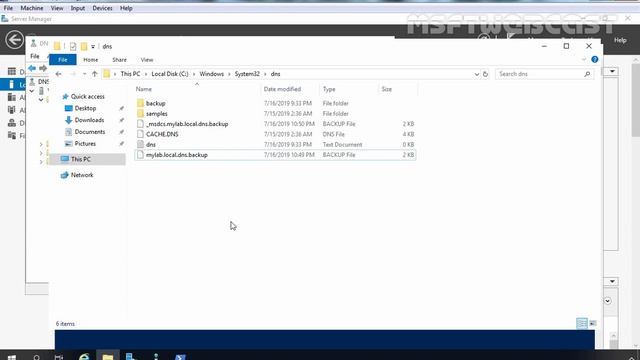Click Local Disk (C:) breadcrumb

[170, 74]
